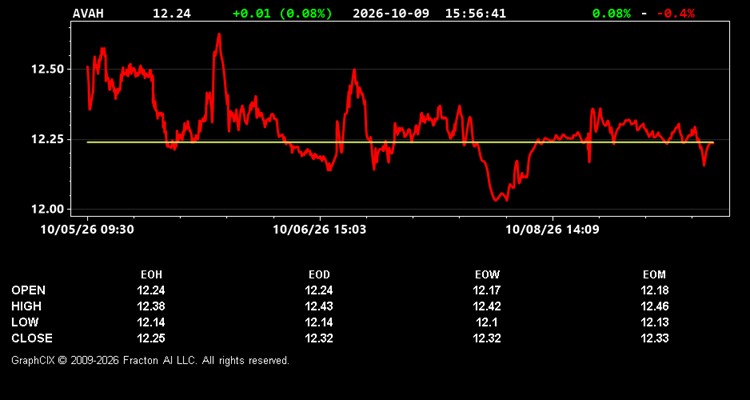Viewport: 750px width, 400px height.
Task: Choose the EOM low value 12.13
Action: tap(654, 322)
